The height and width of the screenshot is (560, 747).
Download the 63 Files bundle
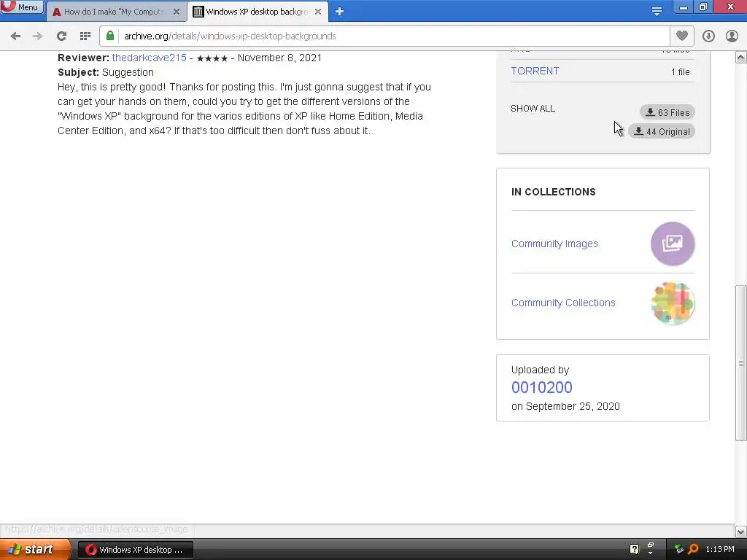tap(667, 112)
